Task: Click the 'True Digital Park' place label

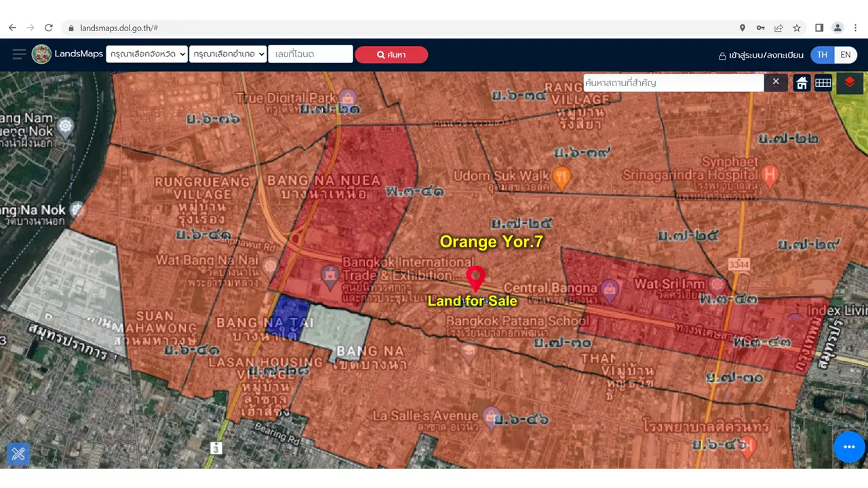Action: coord(286,98)
